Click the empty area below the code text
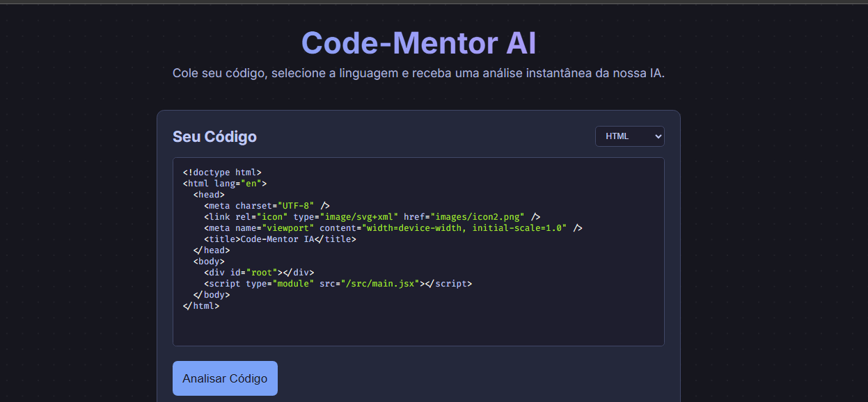 coord(418,327)
